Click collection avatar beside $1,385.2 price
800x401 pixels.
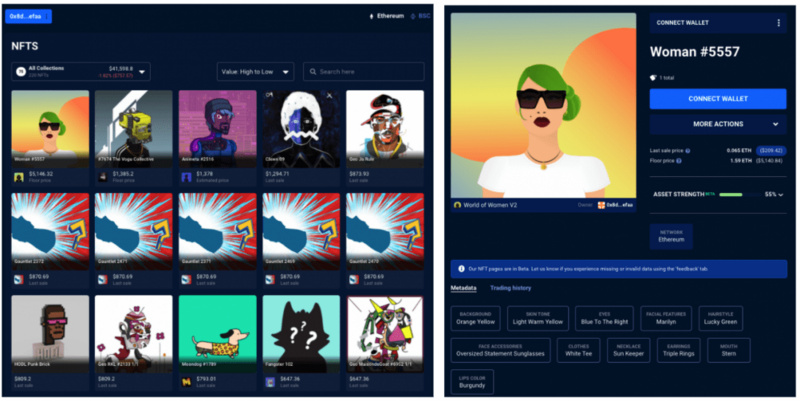pos(103,177)
